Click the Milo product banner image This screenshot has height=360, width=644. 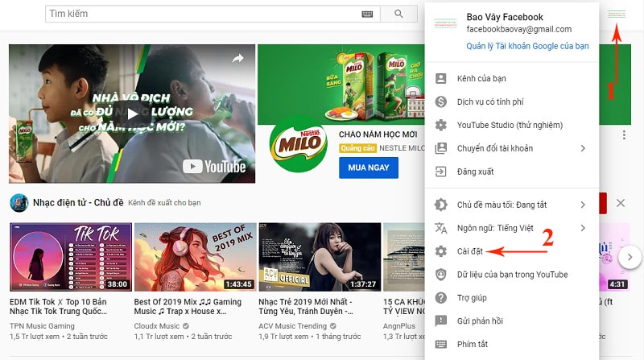(x=341, y=85)
